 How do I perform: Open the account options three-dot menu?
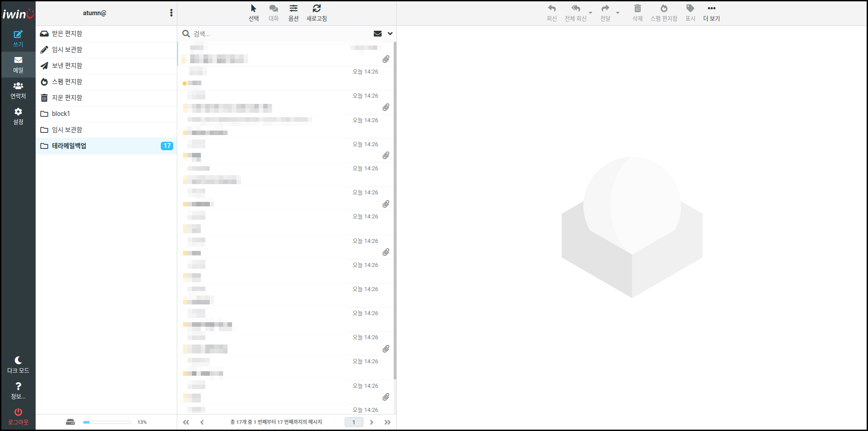click(x=171, y=13)
